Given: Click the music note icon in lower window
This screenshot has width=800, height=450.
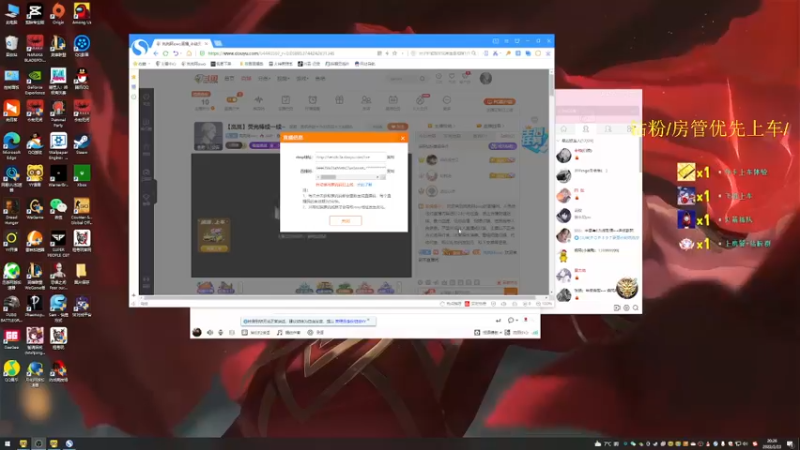Looking at the screenshot, I should tap(279, 333).
